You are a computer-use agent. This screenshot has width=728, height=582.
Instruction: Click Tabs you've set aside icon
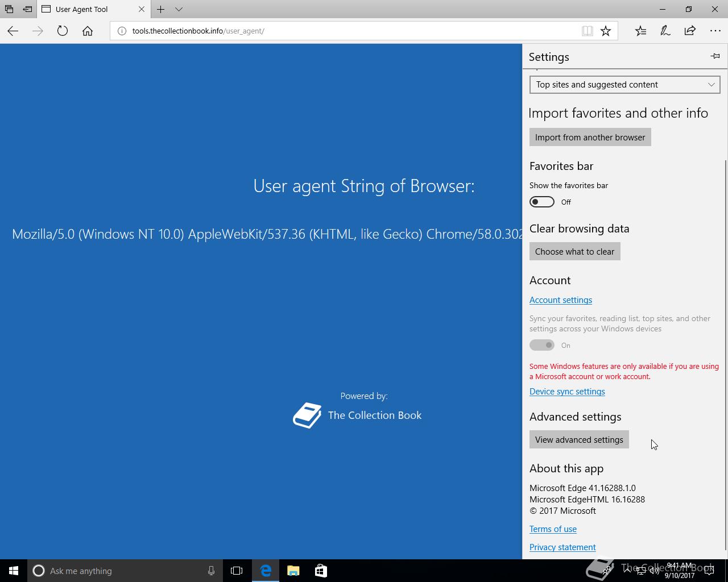pos(9,9)
